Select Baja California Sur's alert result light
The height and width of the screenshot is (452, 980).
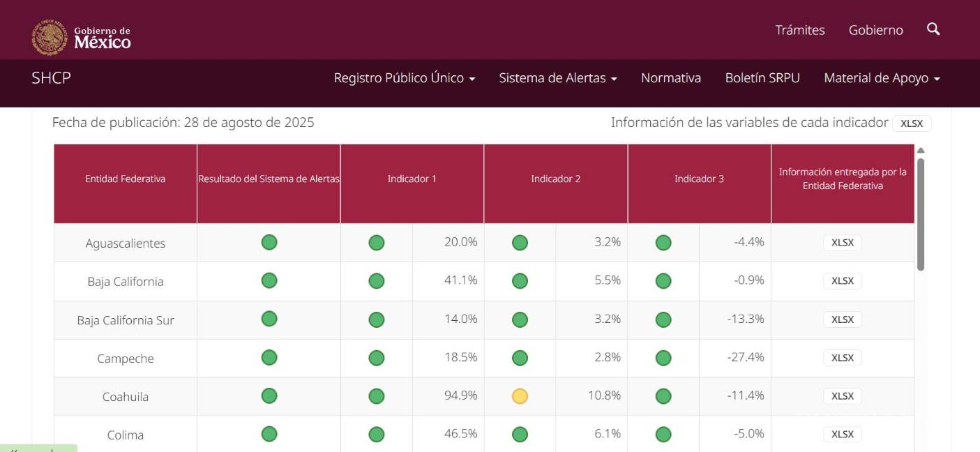pos(269,319)
